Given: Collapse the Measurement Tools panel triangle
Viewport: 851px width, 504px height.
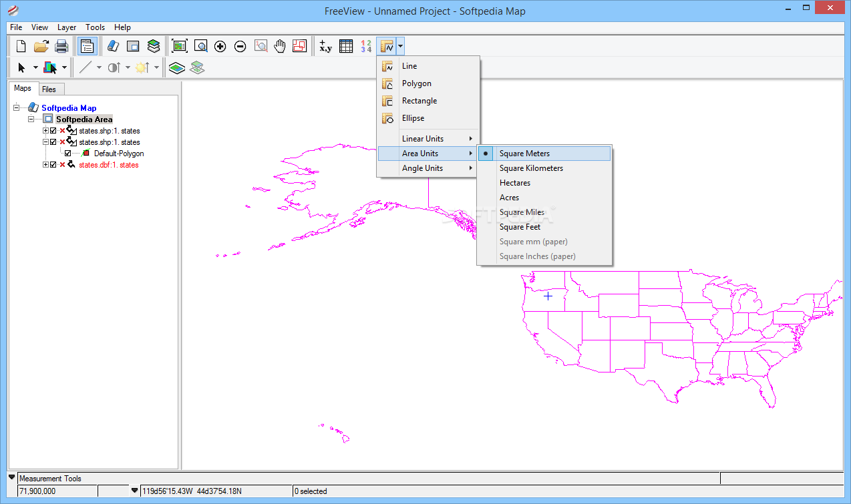Looking at the screenshot, I should coord(12,478).
